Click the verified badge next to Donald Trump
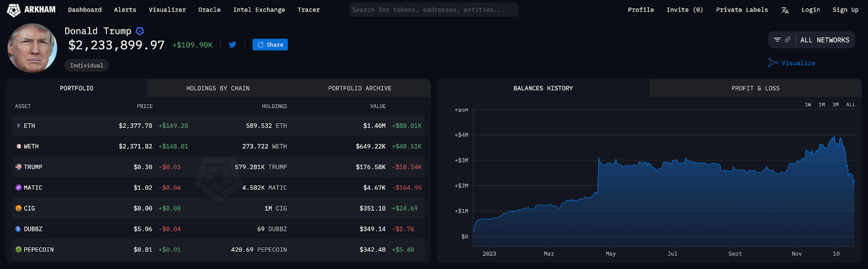The image size is (868, 269). (x=139, y=31)
